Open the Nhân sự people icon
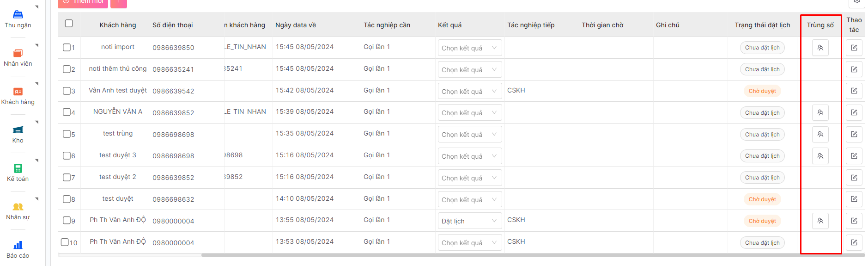Viewport: 868px width, 266px height. [18, 207]
